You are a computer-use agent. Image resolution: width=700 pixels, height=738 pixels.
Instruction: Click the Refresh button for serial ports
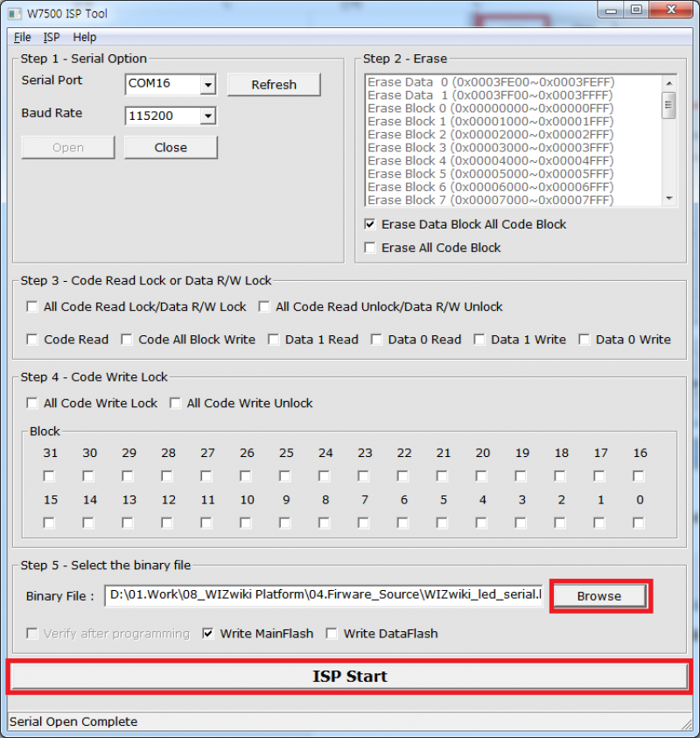tap(274, 85)
